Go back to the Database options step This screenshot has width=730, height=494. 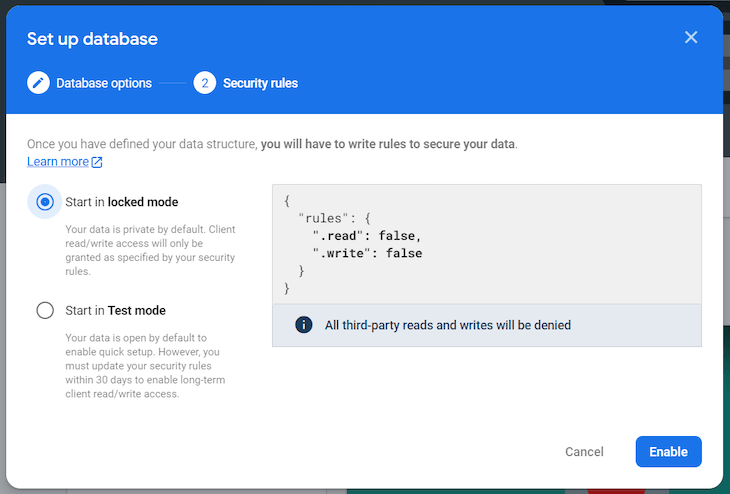pos(103,83)
